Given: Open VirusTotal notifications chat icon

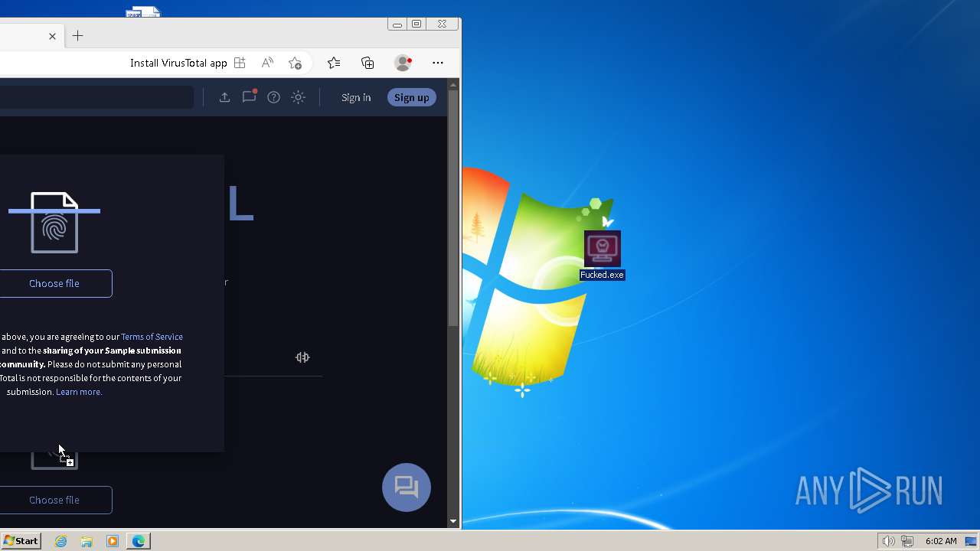Looking at the screenshot, I should [x=249, y=96].
